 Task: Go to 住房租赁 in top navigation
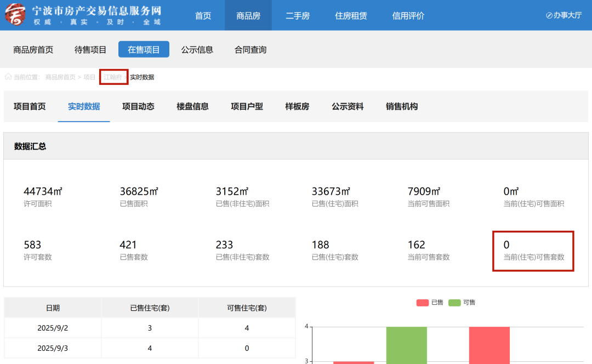(351, 16)
